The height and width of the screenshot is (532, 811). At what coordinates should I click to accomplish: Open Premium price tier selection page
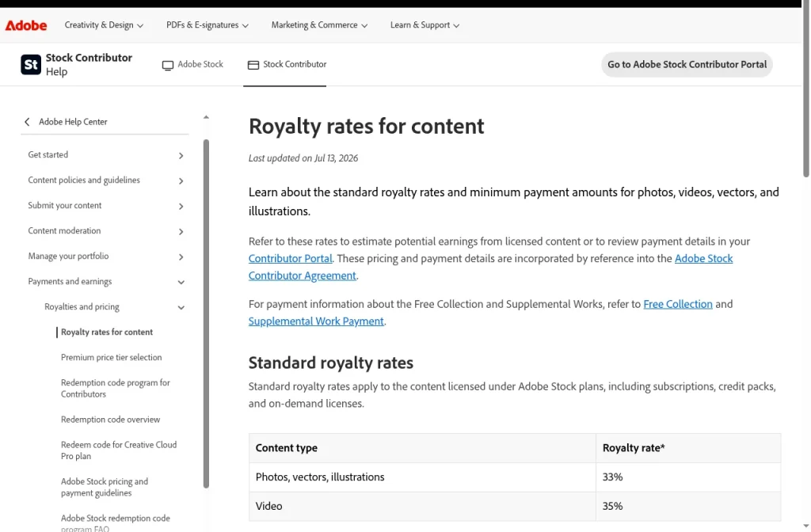click(x=111, y=357)
